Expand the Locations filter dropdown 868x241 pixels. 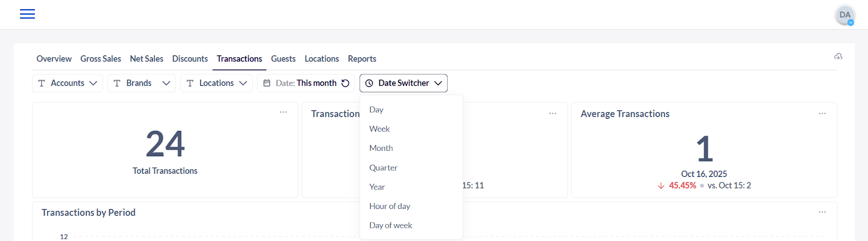(x=216, y=83)
